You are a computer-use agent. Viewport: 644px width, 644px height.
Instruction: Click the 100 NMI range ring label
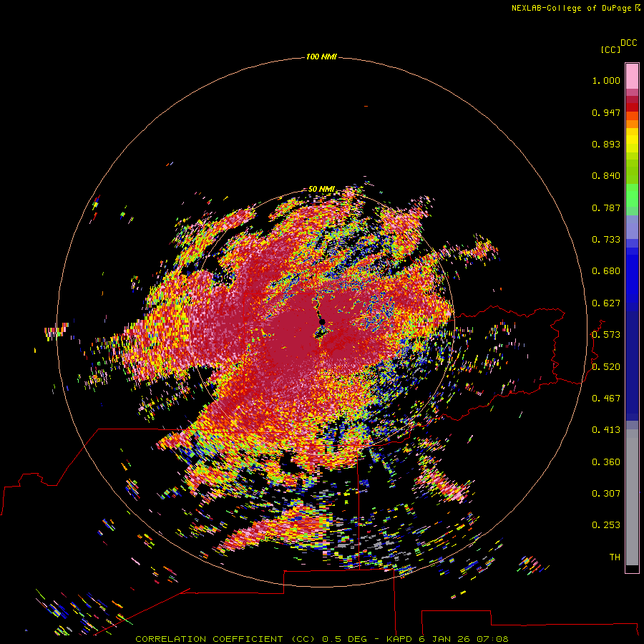pyautogui.click(x=321, y=57)
